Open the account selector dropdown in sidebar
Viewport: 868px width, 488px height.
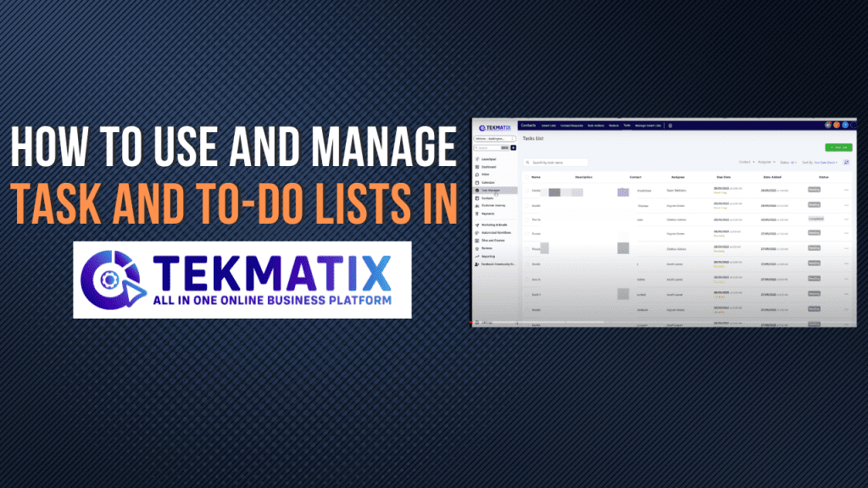[495, 137]
